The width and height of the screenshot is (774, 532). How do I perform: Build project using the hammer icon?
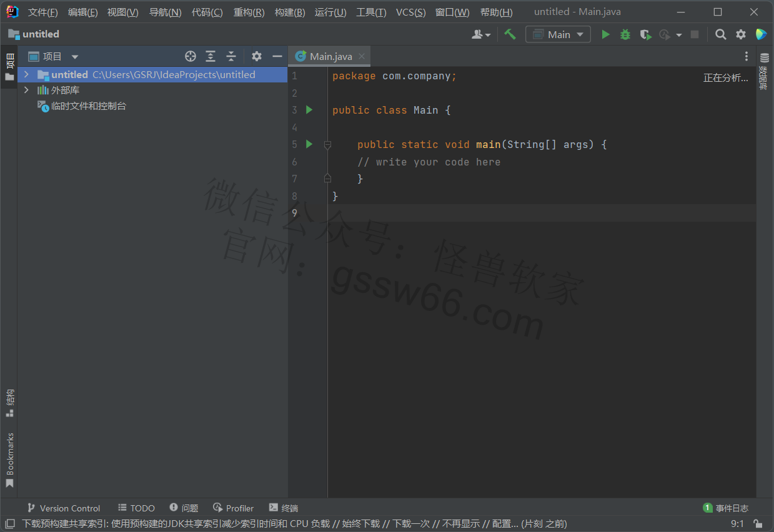(510, 35)
